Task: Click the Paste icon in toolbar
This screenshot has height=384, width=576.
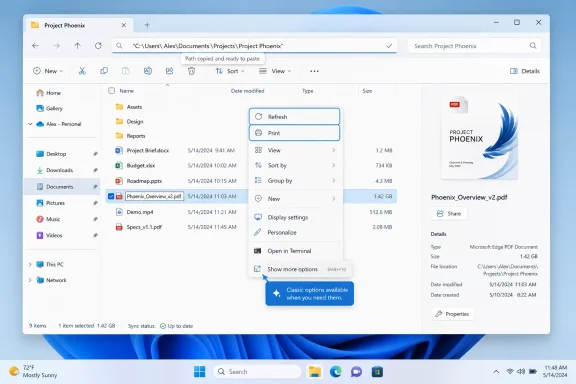Action: (x=126, y=71)
